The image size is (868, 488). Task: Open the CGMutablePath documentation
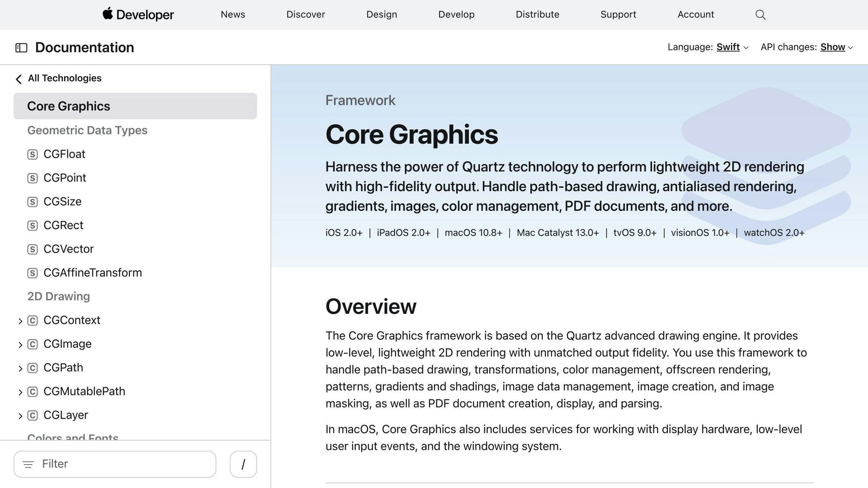coord(84,391)
